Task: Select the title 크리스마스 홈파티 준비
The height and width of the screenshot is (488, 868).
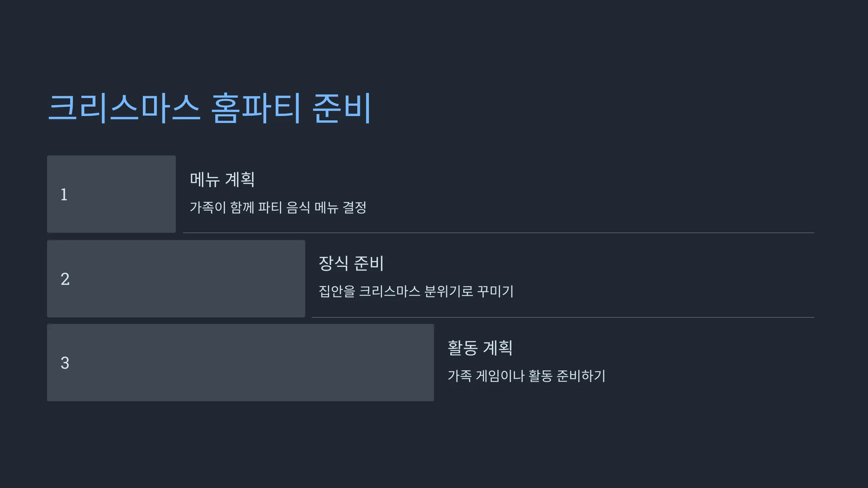Action: (x=210, y=108)
